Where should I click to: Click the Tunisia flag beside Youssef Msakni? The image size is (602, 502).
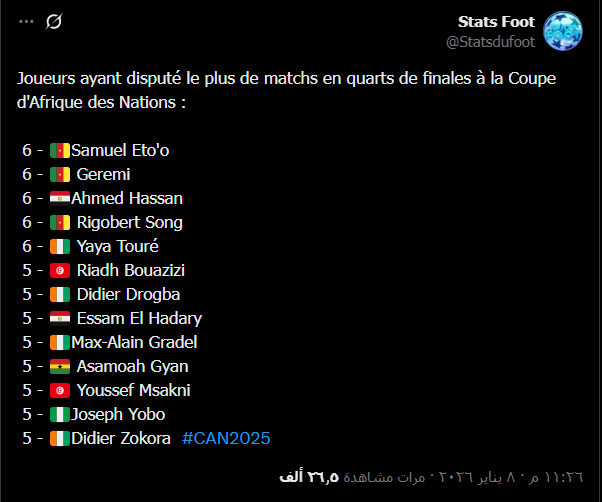tap(60, 390)
